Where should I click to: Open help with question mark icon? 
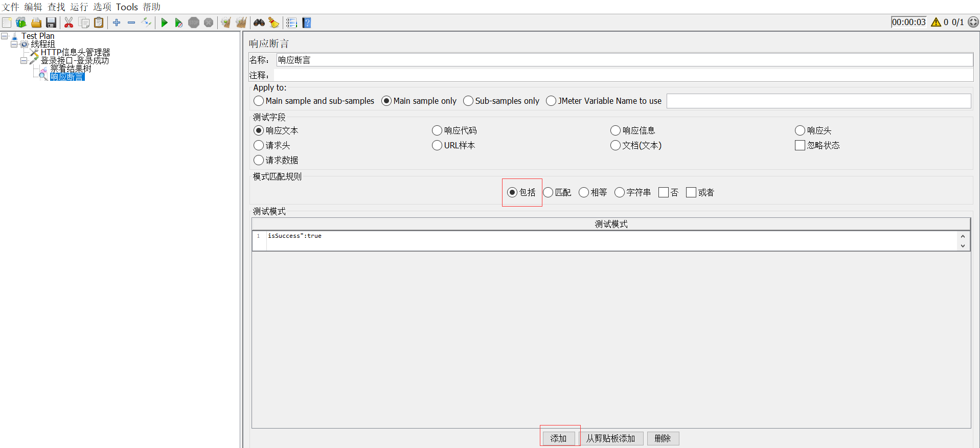pyautogui.click(x=307, y=23)
